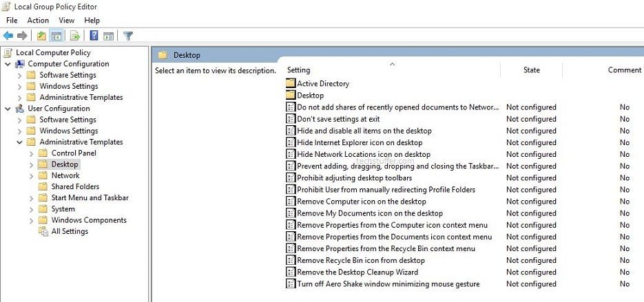Click the Desktop header folder icon
The height and width of the screenshot is (302, 644).
[x=163, y=55]
